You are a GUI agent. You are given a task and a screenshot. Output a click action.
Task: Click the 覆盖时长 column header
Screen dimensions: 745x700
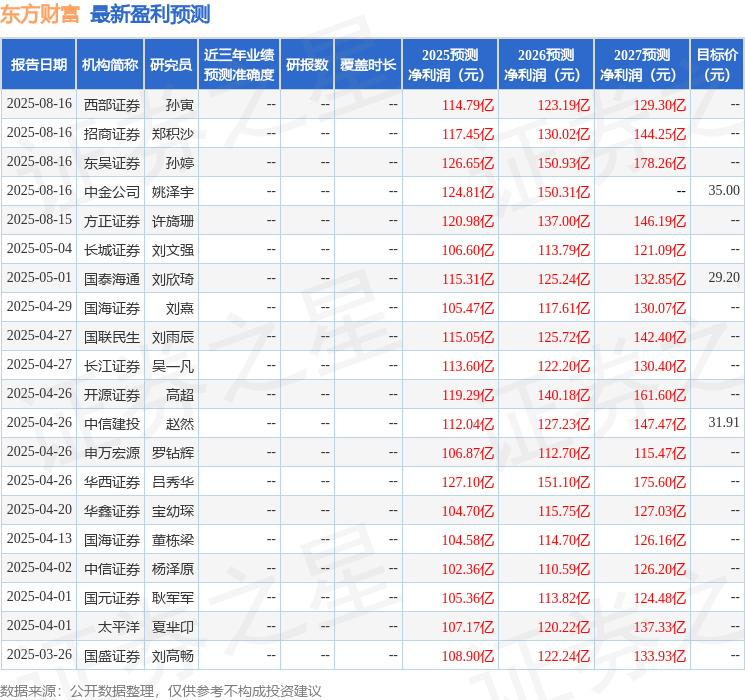368,65
